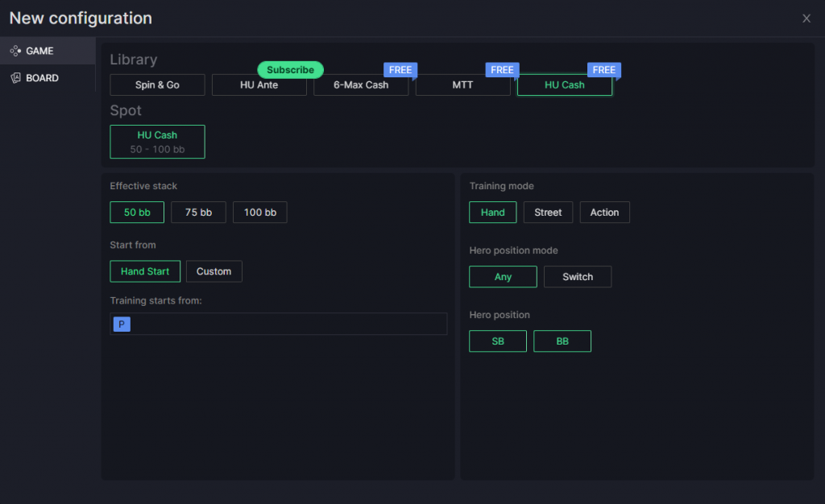
Task: Choose the 75 bb effective stack
Action: 198,212
